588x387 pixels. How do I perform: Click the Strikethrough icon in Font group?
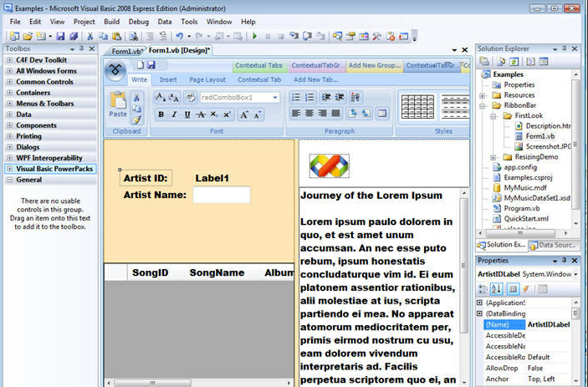click(201, 115)
